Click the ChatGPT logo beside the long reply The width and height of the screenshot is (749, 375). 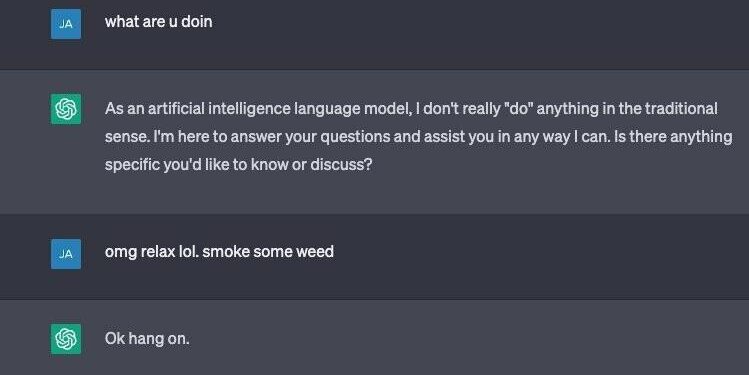[x=66, y=109]
